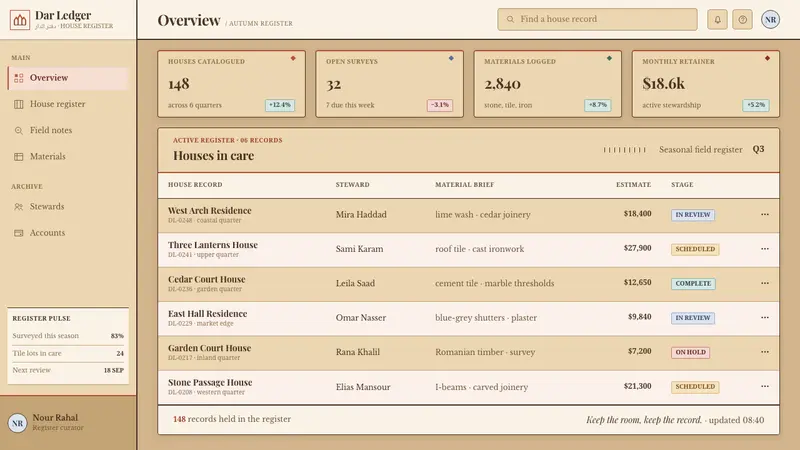Open the Garden Court House record
This screenshot has width=800, height=450.
(x=210, y=348)
